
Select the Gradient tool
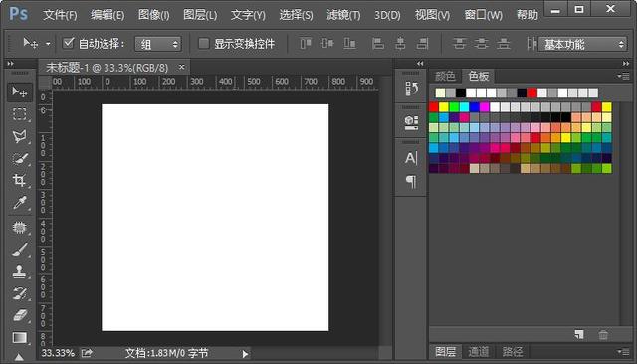pyautogui.click(x=19, y=337)
